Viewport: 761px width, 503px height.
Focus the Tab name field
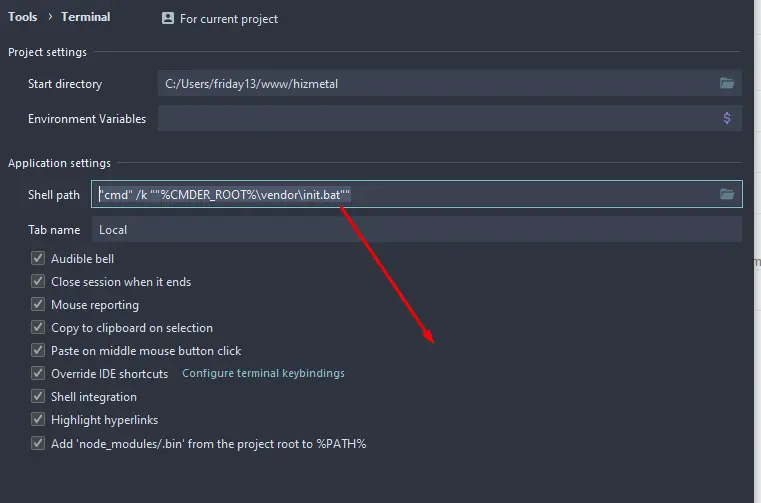pos(416,229)
